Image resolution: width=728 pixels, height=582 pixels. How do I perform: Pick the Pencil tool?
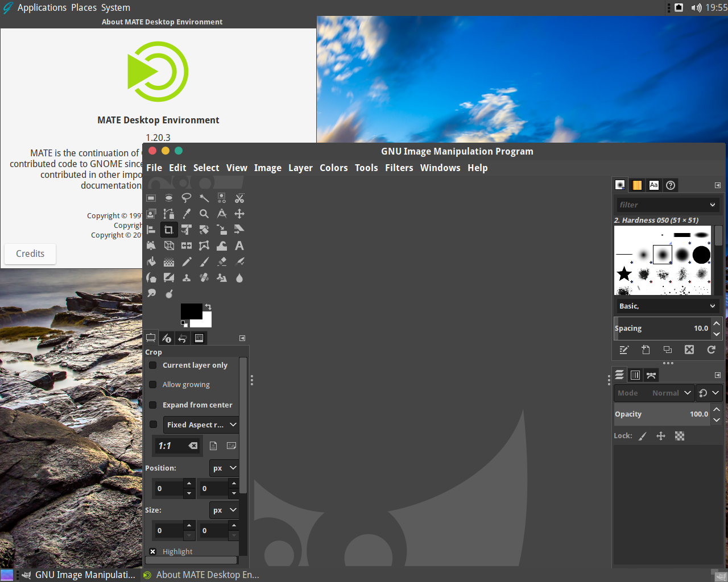pos(187,261)
